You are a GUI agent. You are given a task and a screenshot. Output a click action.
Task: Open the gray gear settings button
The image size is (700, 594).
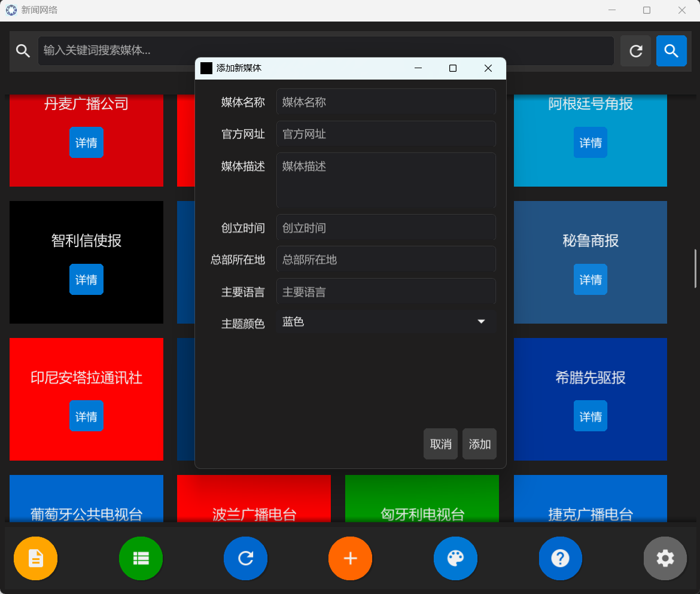(665, 558)
